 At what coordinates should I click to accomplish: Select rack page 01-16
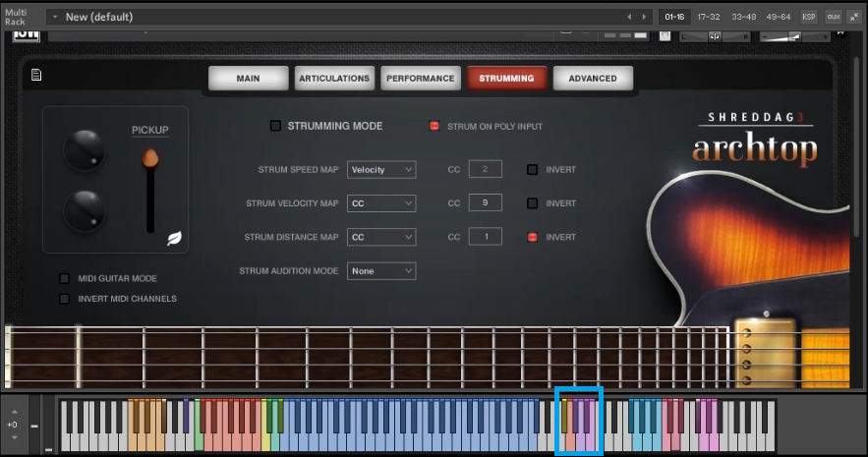[674, 17]
